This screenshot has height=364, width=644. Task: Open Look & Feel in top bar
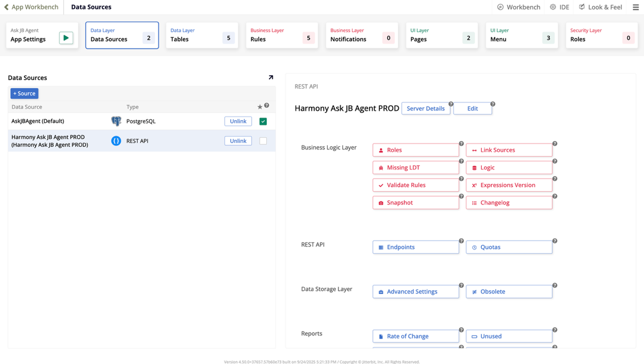pos(600,7)
